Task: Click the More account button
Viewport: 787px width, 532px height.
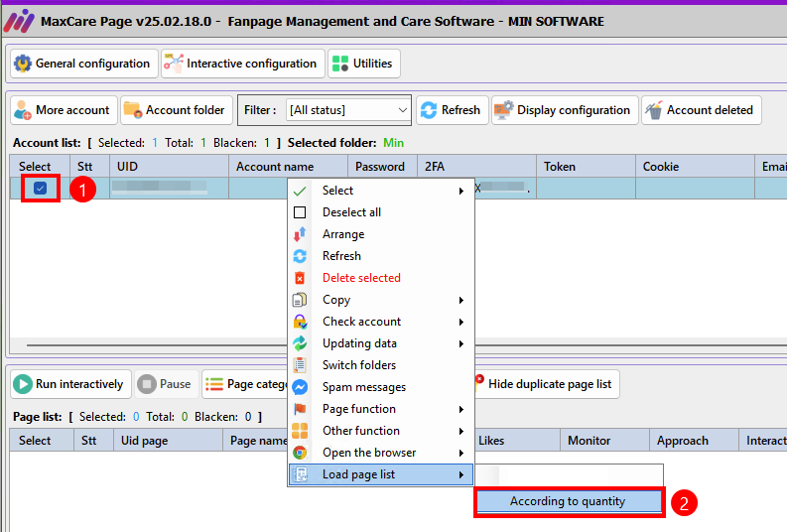Action: [64, 110]
